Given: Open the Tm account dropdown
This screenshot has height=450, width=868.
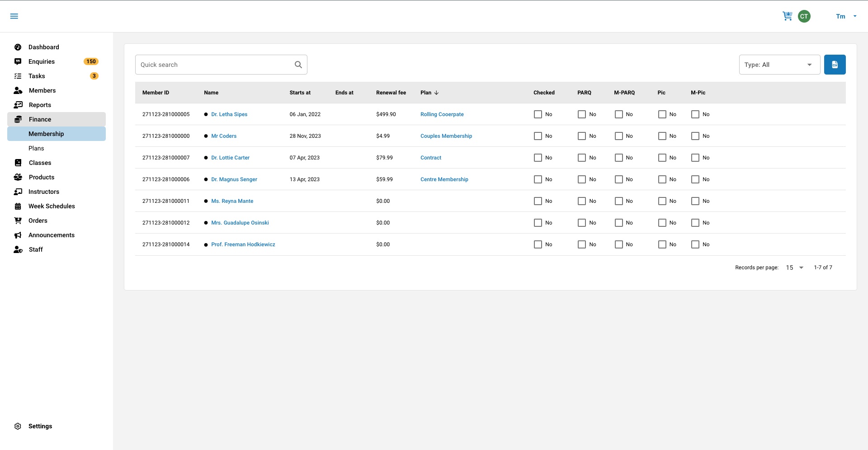Looking at the screenshot, I should pyautogui.click(x=846, y=16).
